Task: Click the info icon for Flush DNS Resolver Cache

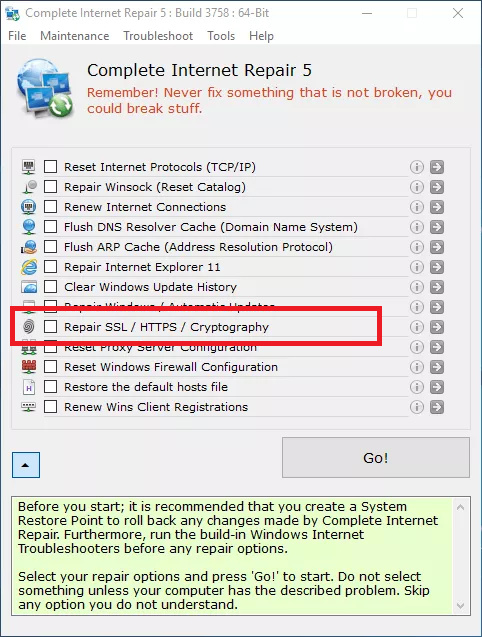Action: [417, 227]
